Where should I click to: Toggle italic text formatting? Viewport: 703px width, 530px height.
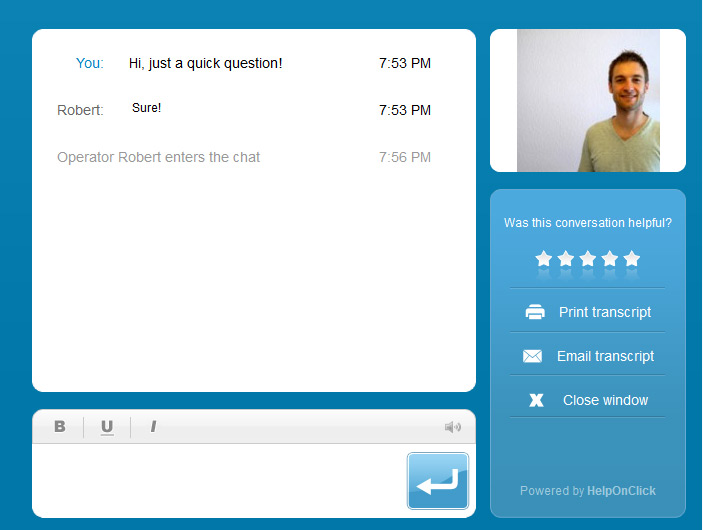click(153, 426)
